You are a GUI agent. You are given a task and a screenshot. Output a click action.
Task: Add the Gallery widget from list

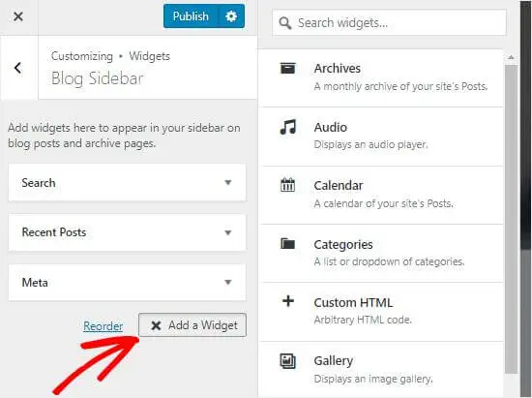382,370
